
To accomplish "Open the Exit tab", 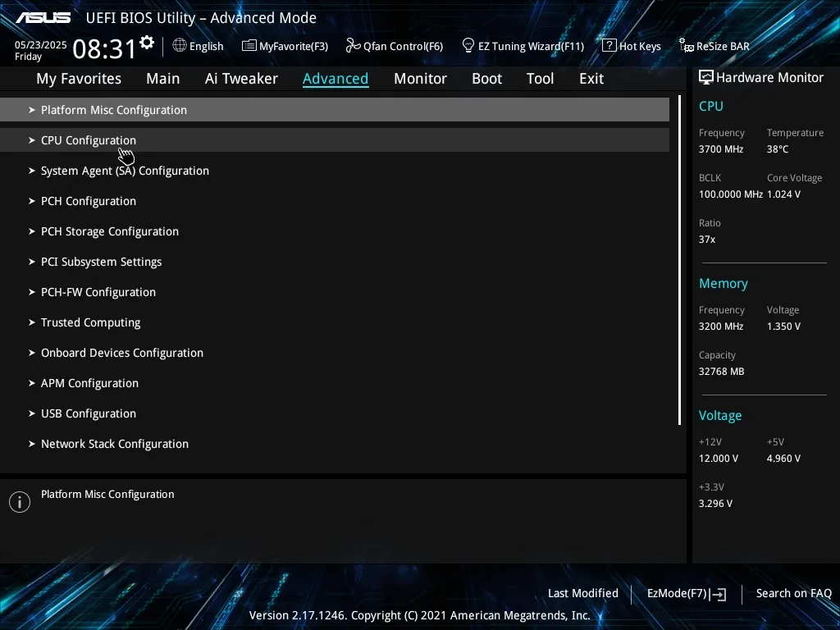I will (591, 79).
